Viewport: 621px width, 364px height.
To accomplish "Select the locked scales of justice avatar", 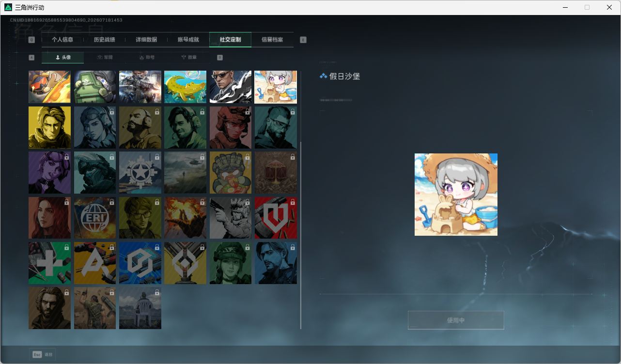I will coord(276,172).
